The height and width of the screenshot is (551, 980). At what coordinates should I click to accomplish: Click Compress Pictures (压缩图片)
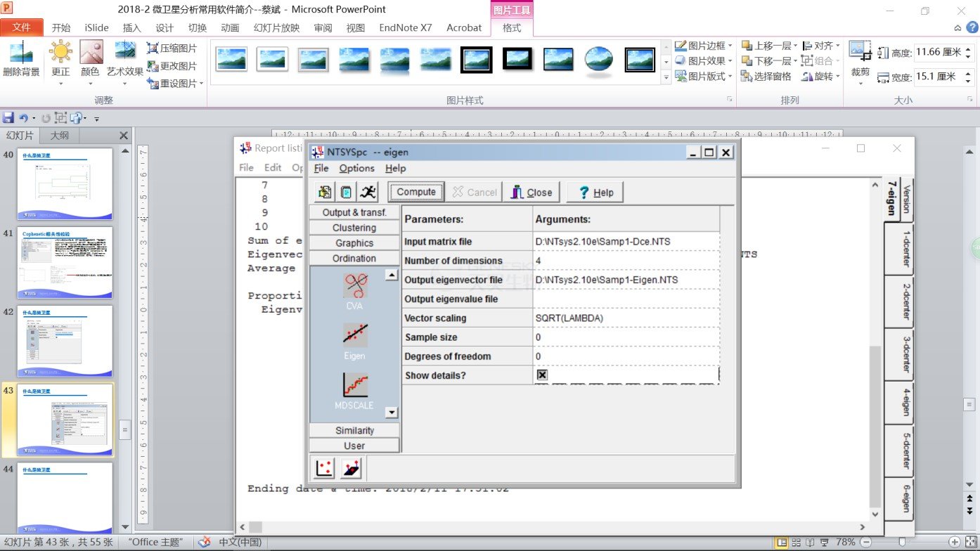(x=172, y=48)
